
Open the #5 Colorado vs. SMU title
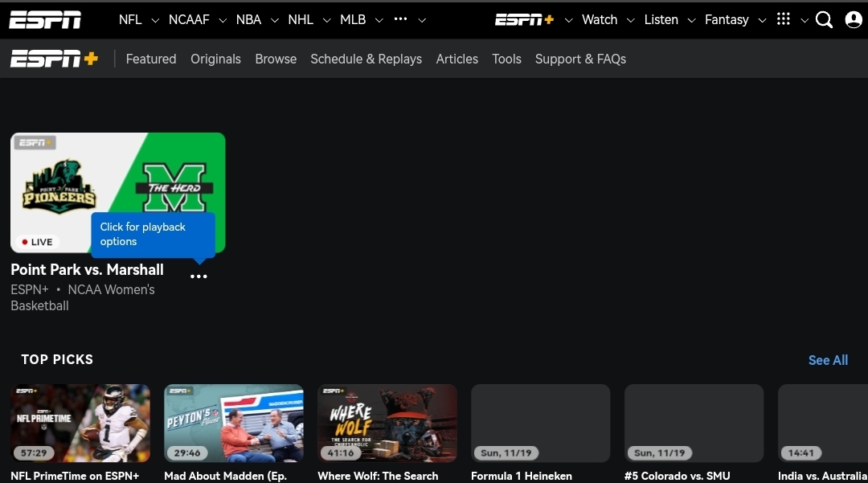(677, 476)
